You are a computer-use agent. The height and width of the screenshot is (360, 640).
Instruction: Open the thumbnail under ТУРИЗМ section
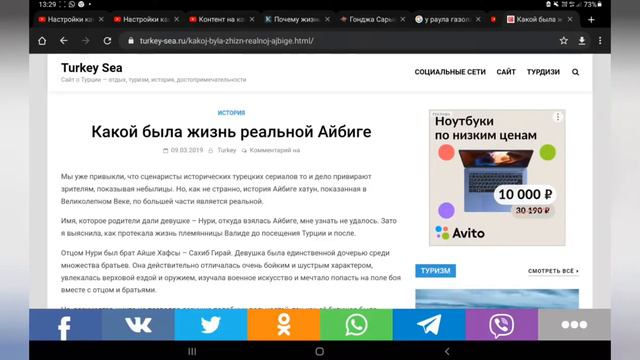coord(497,299)
